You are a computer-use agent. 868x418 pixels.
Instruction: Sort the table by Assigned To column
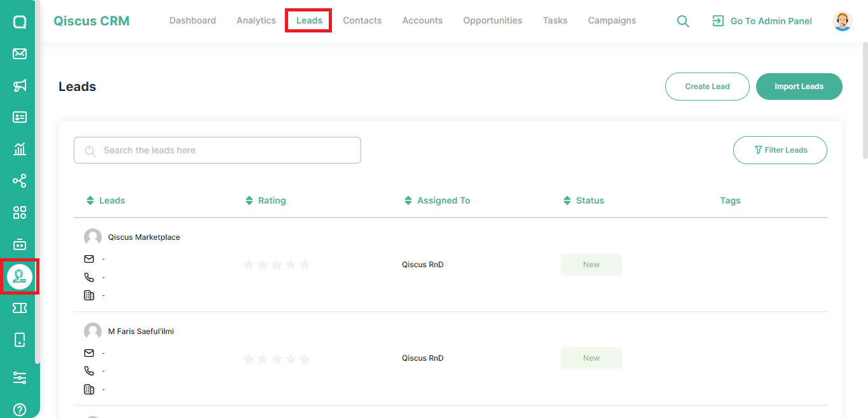coord(408,200)
